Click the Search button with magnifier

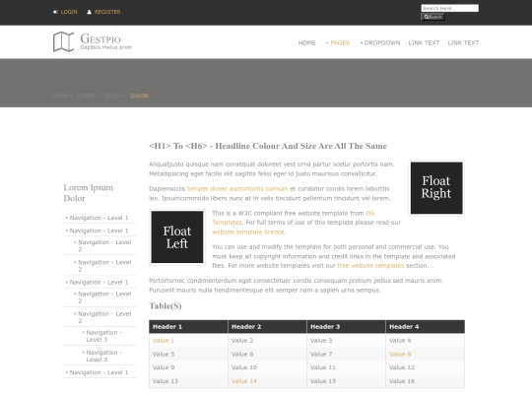click(x=432, y=17)
